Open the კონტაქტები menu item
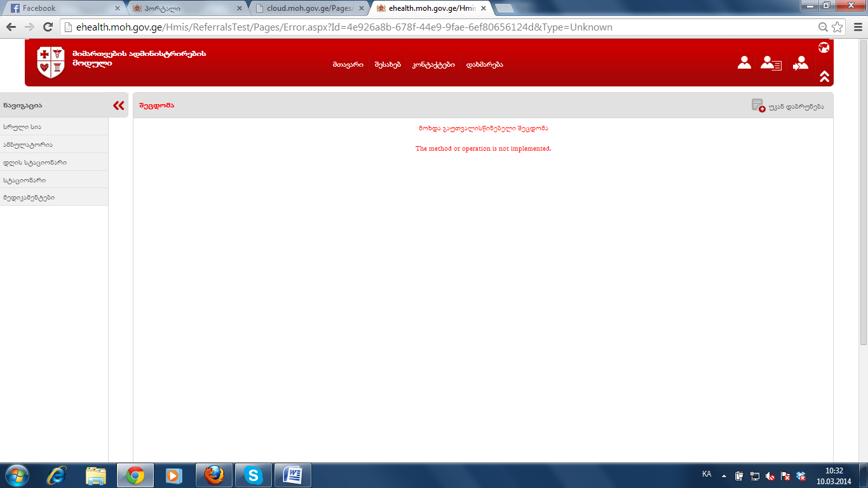Screen dimensions: 868x488 coord(433,65)
